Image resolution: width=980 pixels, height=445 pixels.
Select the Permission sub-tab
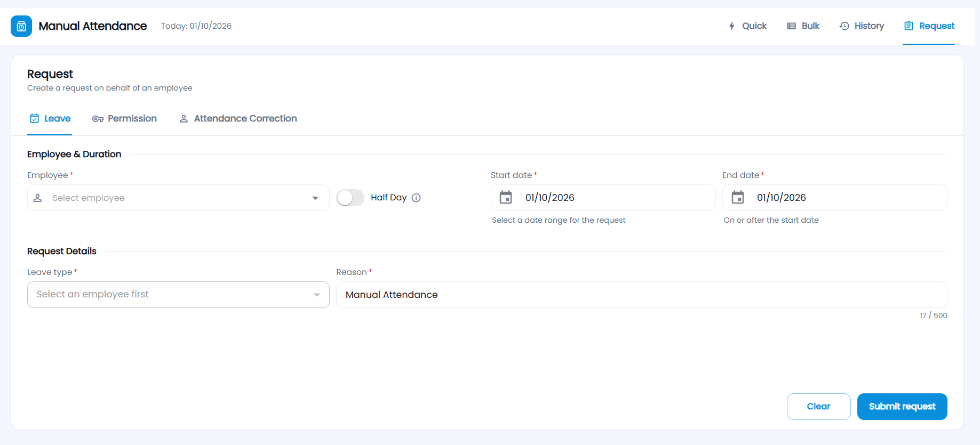pyautogui.click(x=124, y=118)
